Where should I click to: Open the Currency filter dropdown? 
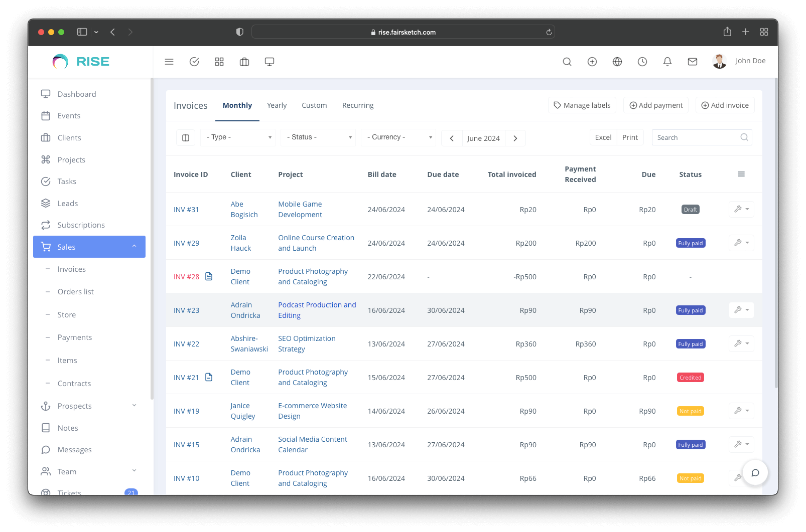coord(398,137)
